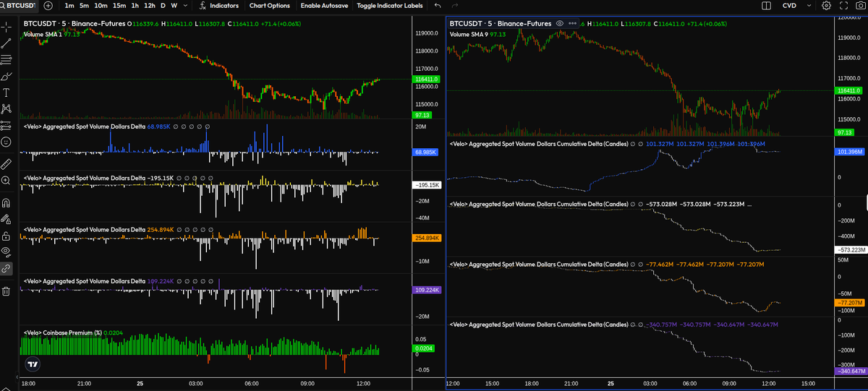Select the D daily timeframe

tap(163, 5)
